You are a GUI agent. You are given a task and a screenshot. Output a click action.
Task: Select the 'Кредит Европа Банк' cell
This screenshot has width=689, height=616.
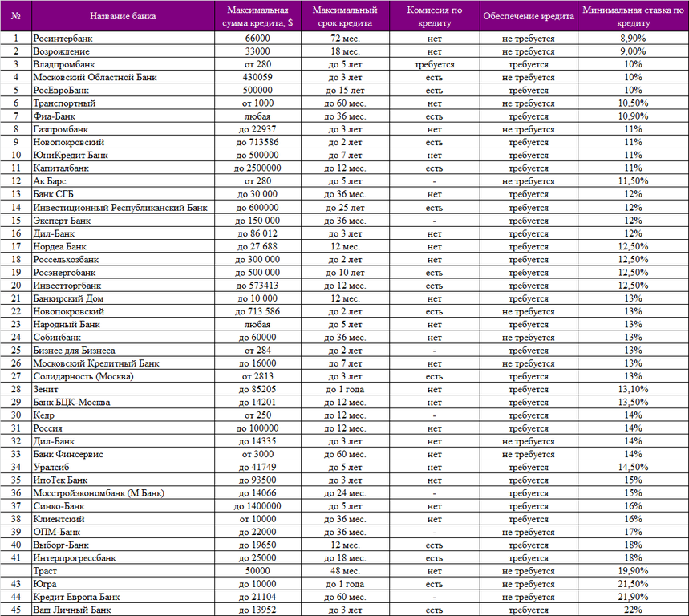(123, 597)
